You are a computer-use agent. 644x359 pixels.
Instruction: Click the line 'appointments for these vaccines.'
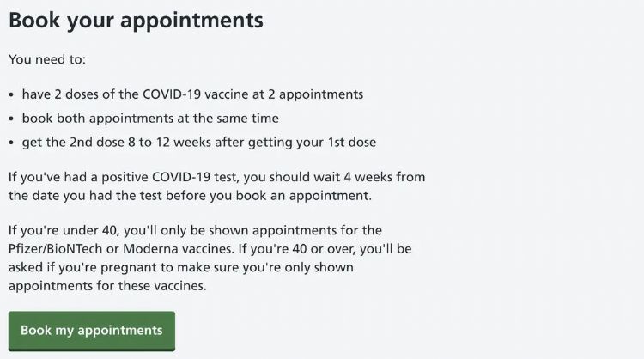107,285
